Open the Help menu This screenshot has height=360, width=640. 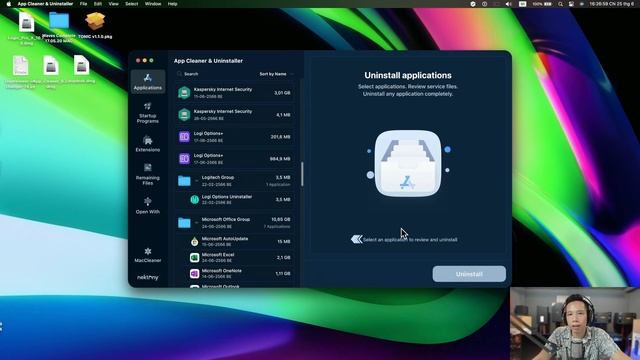pos(173,4)
